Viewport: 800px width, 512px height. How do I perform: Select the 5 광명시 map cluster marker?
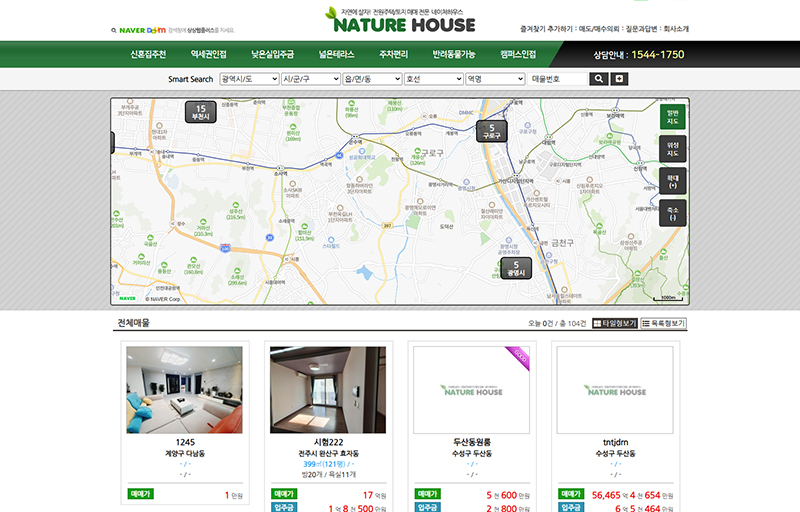[x=516, y=268]
